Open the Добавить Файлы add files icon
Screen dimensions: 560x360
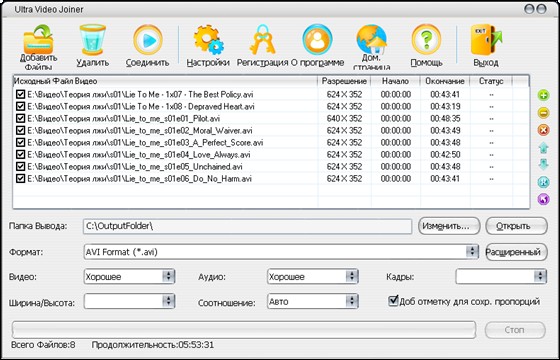(38, 40)
